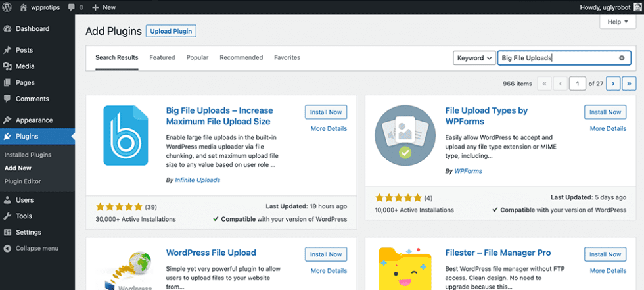Click the wpprotips site name
This screenshot has width=644, height=290.
[x=45, y=7]
